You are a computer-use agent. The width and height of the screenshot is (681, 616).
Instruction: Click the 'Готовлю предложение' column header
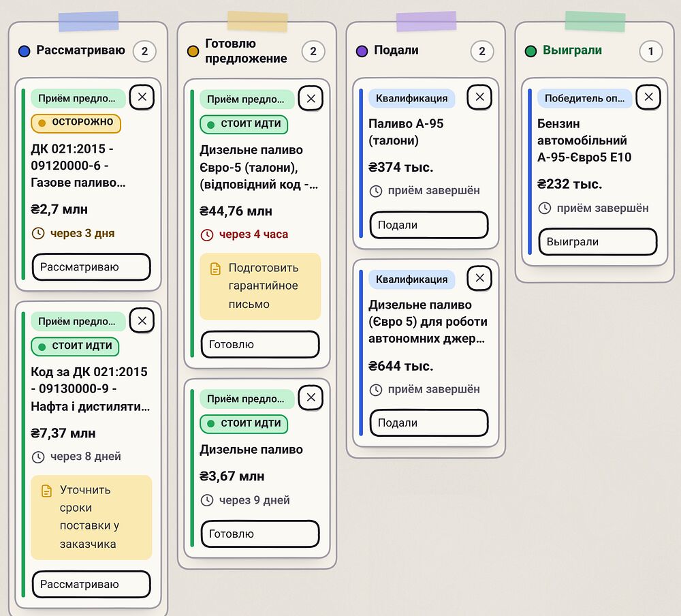pos(246,51)
